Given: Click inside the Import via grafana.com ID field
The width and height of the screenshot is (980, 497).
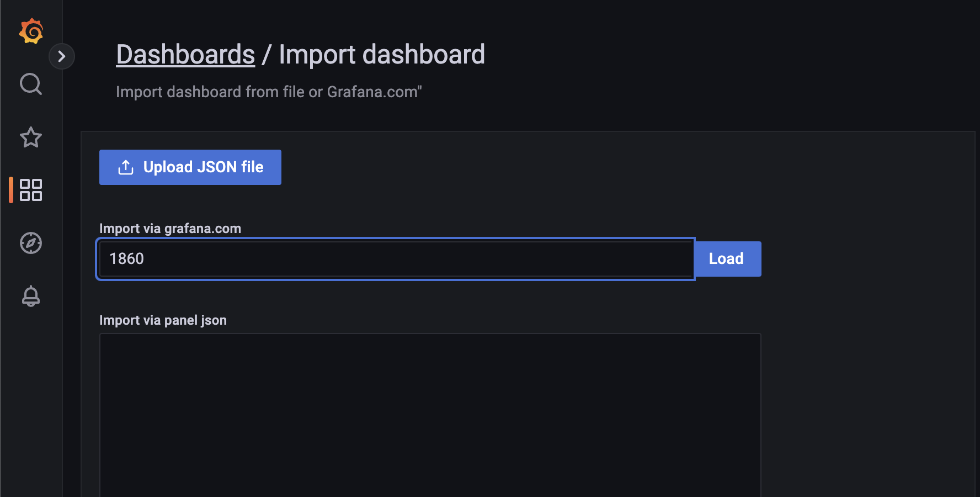Looking at the screenshot, I should click(395, 258).
